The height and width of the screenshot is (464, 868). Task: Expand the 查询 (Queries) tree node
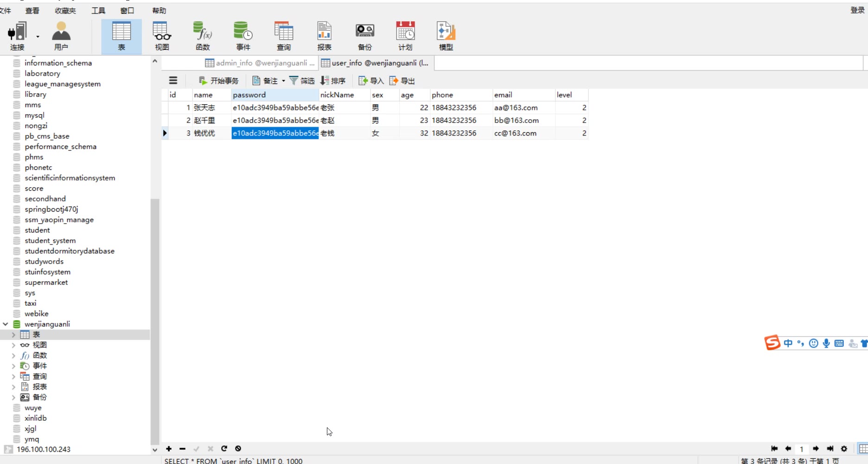(13, 376)
